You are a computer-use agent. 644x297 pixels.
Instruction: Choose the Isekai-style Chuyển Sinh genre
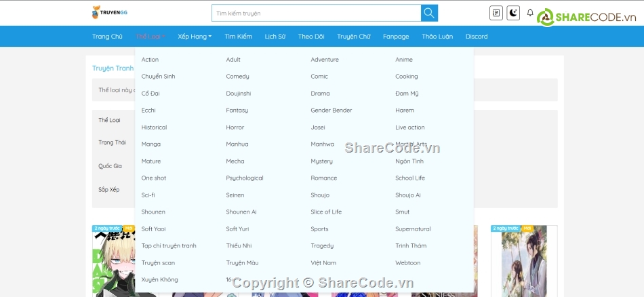pos(158,77)
